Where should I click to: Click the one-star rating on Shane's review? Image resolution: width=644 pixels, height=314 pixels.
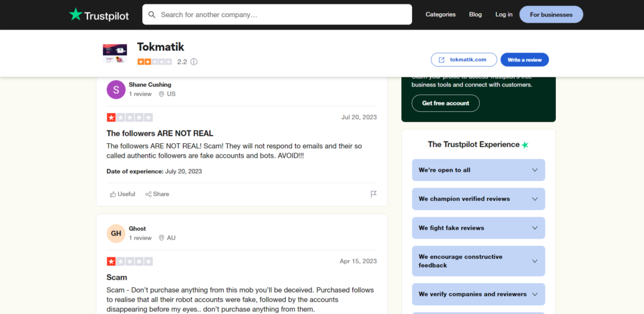pos(130,117)
